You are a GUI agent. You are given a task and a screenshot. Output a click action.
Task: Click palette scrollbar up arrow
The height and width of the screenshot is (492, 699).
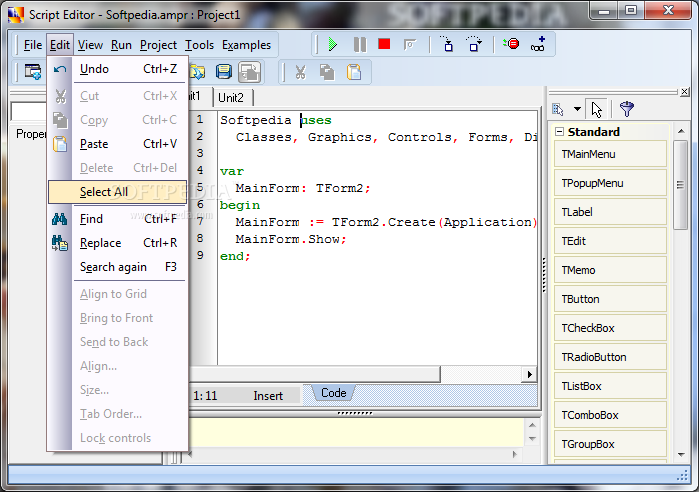pos(681,131)
